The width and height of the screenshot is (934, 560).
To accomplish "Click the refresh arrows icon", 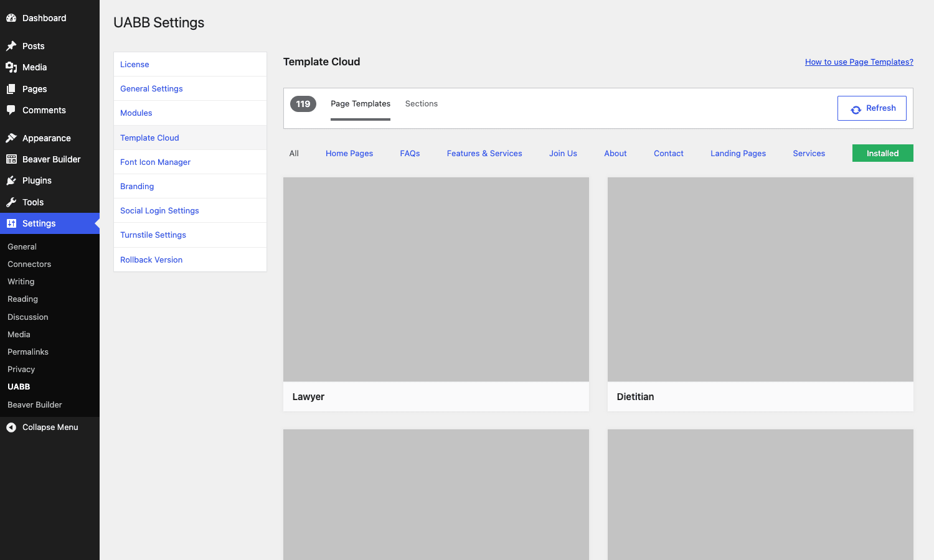I will click(856, 110).
